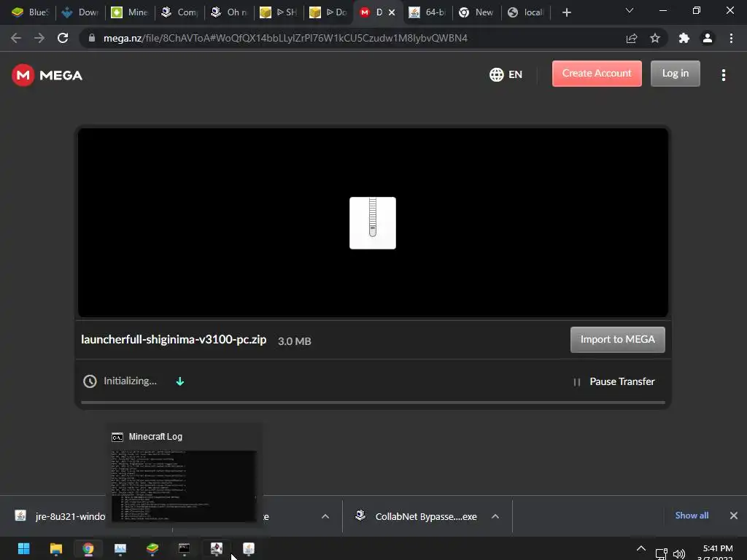Click Show all downloads link

[692, 516]
